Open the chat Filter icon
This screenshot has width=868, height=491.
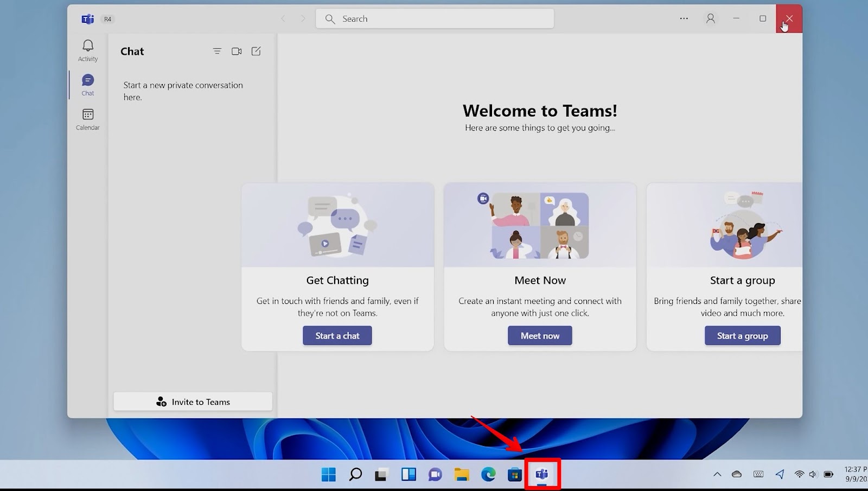217,51
